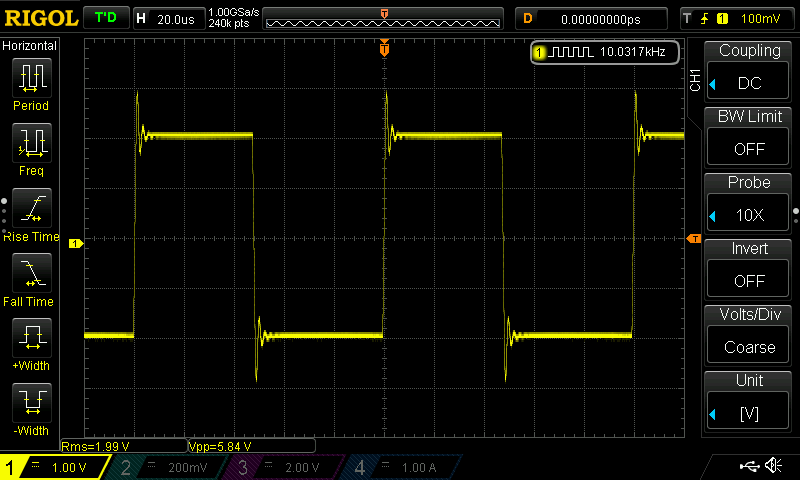Click the 10.0317kHz frequency counter readout
Image resolution: width=800 pixels, height=480 pixels.
coord(606,51)
